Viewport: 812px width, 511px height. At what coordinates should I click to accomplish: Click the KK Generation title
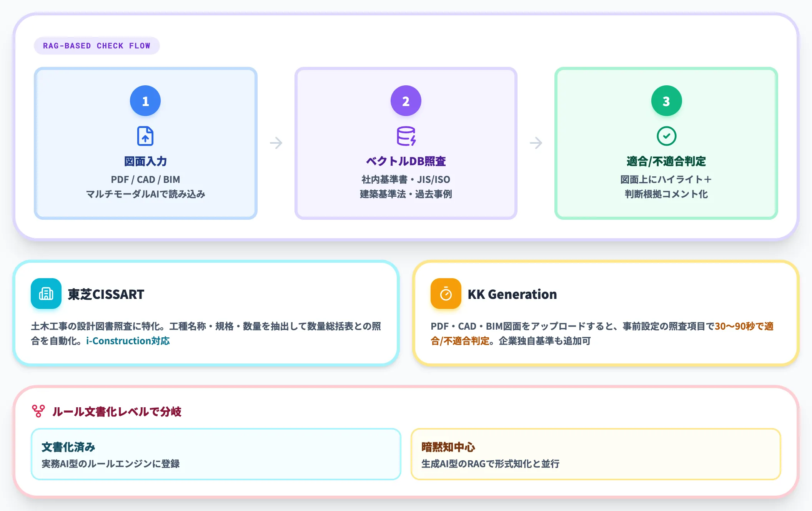click(512, 294)
